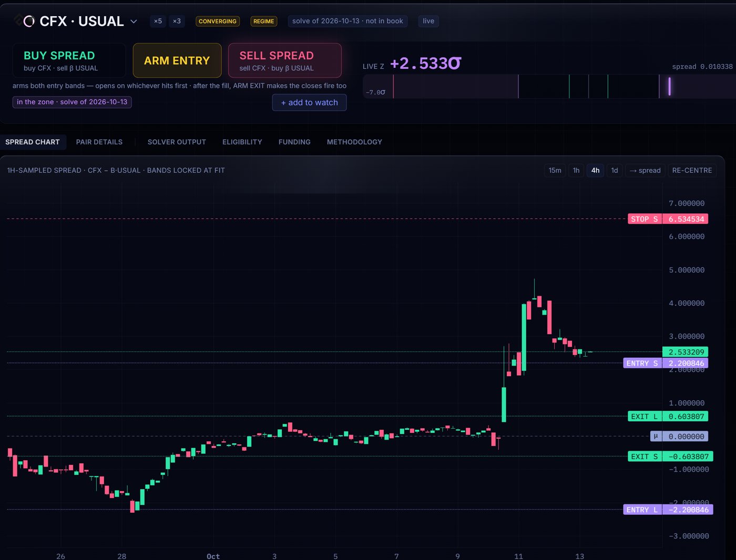Image resolution: width=736 pixels, height=560 pixels.
Task: Toggle the → spread view button
Action: pyautogui.click(x=645, y=170)
